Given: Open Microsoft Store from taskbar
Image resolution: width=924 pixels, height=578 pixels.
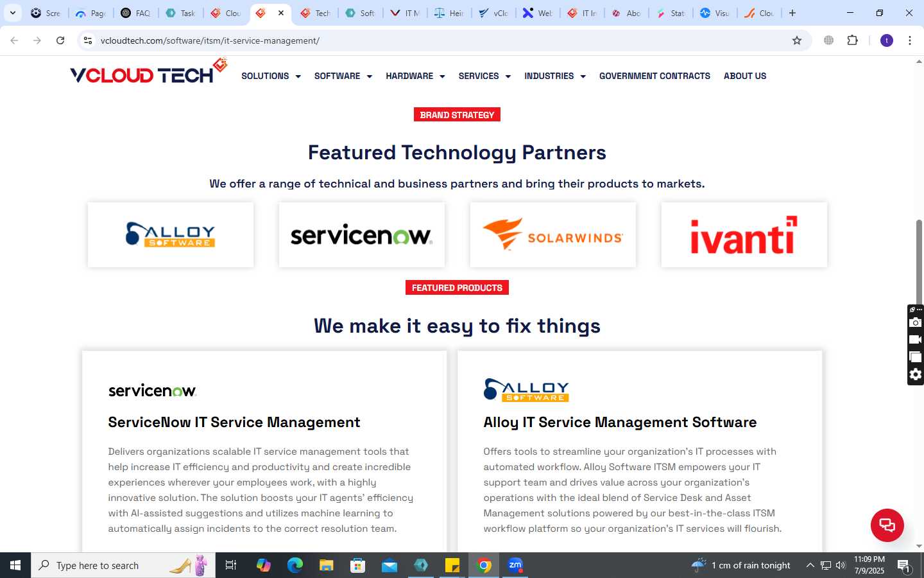Looking at the screenshot, I should [x=357, y=565].
